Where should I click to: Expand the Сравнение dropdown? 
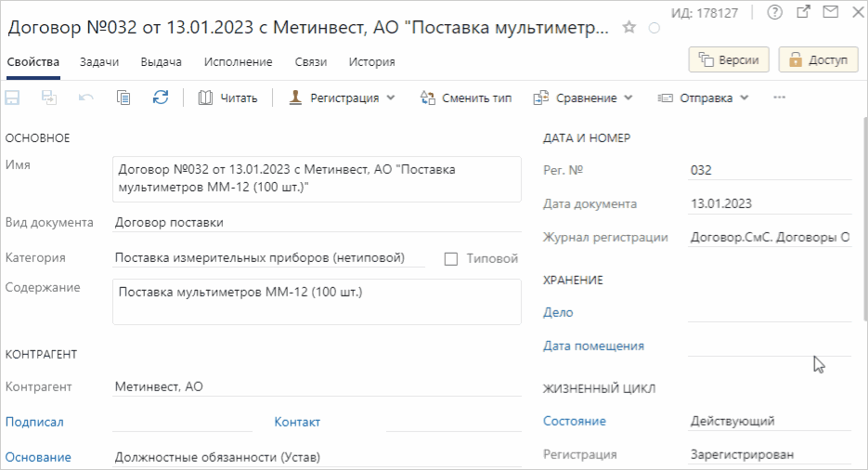(584, 98)
